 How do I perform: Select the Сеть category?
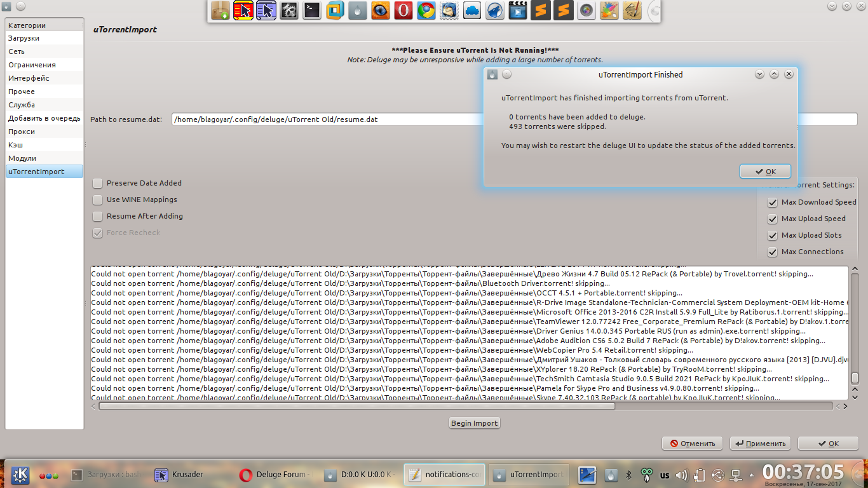coord(44,51)
